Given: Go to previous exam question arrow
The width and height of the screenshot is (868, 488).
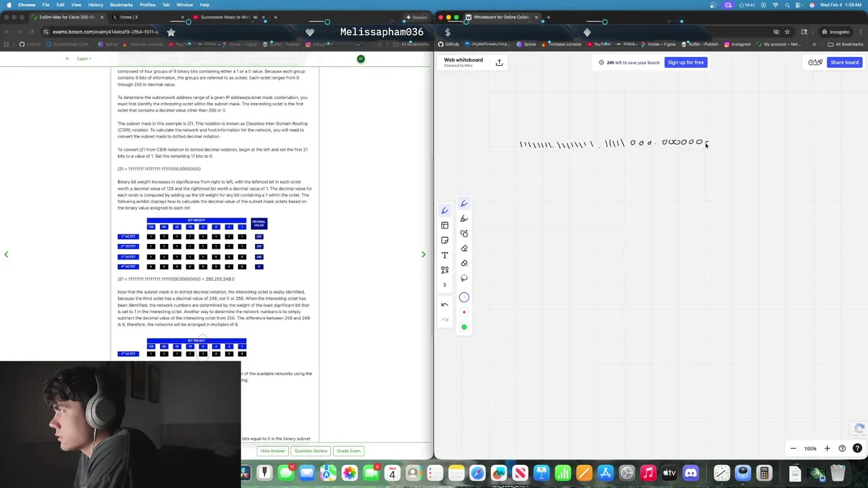Looking at the screenshot, I should (6, 255).
